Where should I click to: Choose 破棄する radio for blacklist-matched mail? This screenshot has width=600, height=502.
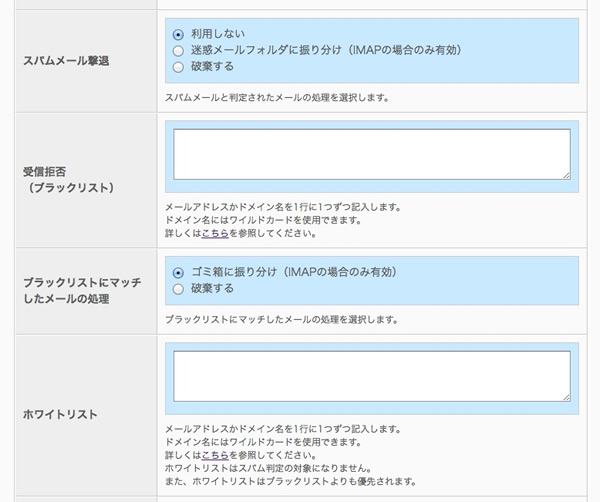pos(178,288)
